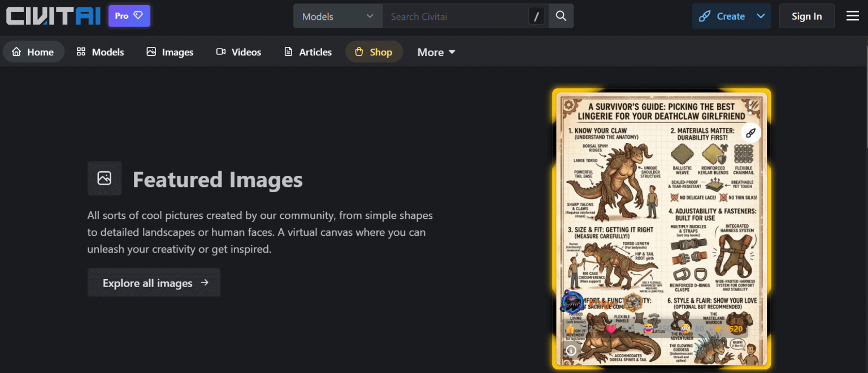
Task: Toggle thumbs-up reaction with 1122
Action: click(582, 328)
